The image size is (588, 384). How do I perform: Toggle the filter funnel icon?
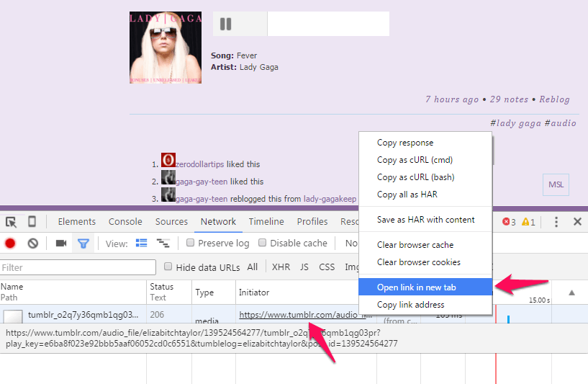[83, 244]
